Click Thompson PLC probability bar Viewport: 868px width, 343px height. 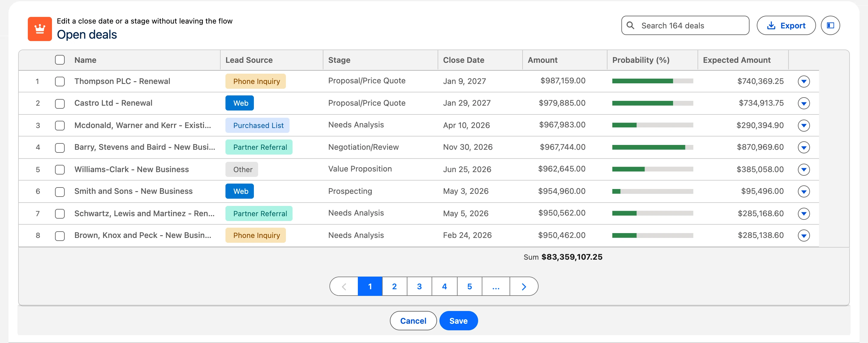click(652, 81)
